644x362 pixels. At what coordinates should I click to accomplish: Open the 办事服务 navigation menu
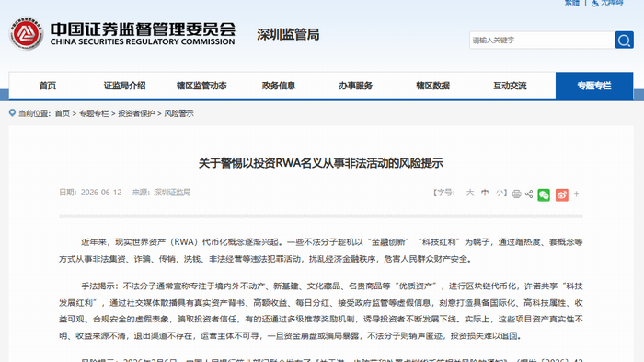pyautogui.click(x=356, y=86)
